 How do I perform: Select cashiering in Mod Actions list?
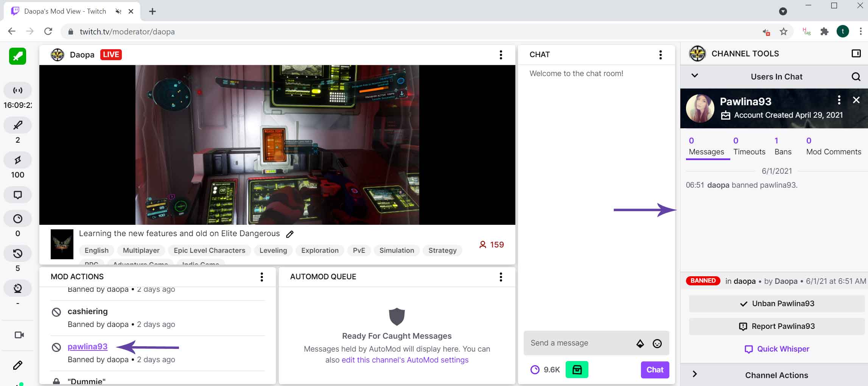(x=87, y=311)
